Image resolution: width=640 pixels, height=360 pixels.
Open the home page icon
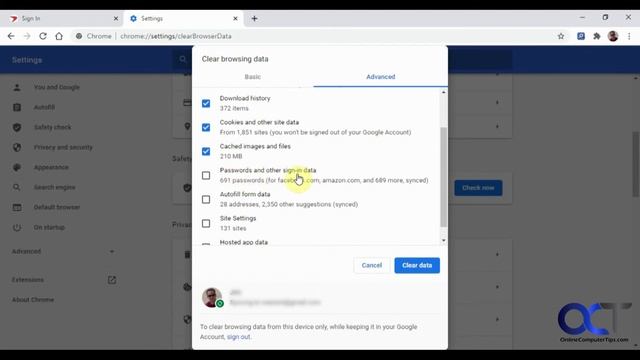click(59, 36)
